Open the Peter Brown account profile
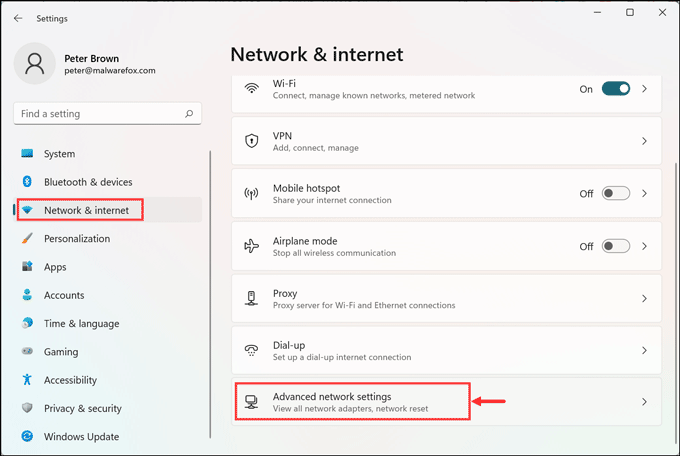Screen dimensions: 680x456 coord(90,64)
